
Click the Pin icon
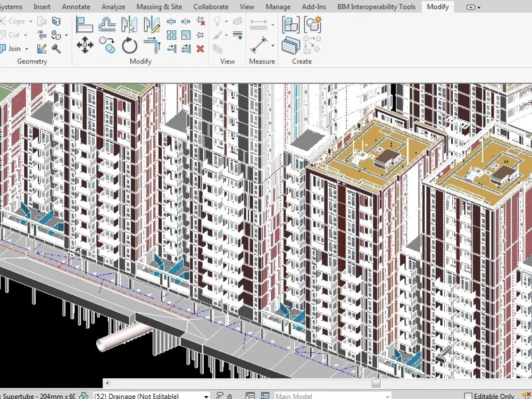pos(200,35)
